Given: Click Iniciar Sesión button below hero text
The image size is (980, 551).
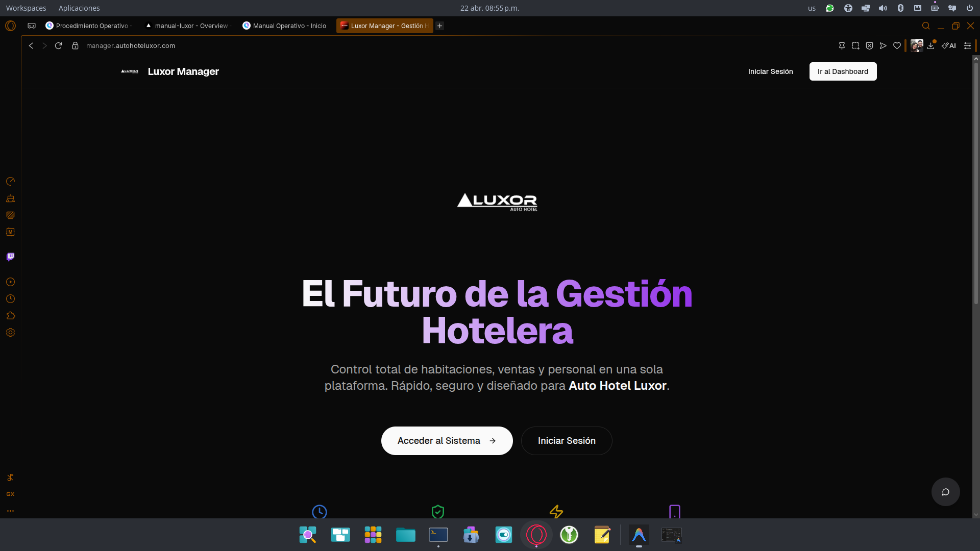Looking at the screenshot, I should click(567, 441).
